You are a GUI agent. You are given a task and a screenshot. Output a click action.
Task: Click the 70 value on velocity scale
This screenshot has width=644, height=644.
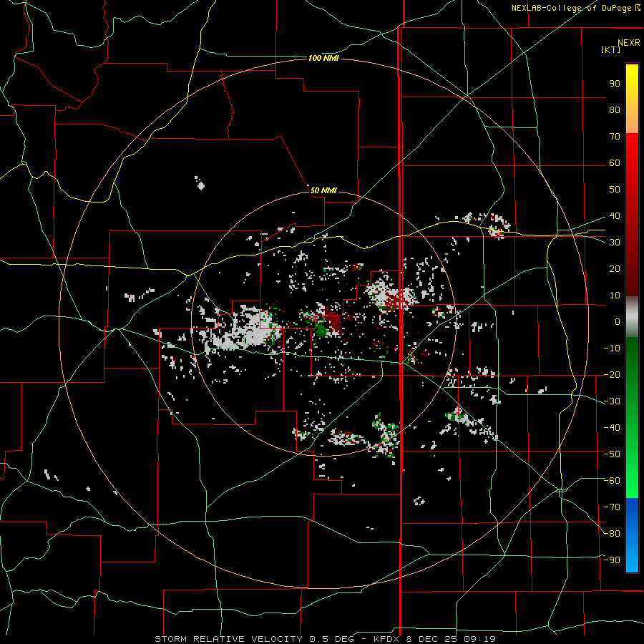615,137
